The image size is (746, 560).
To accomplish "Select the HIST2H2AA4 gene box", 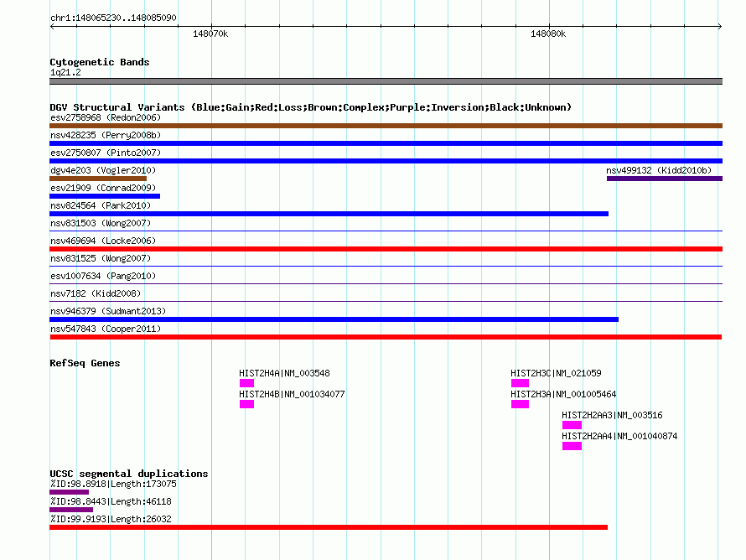I will click(x=572, y=446).
